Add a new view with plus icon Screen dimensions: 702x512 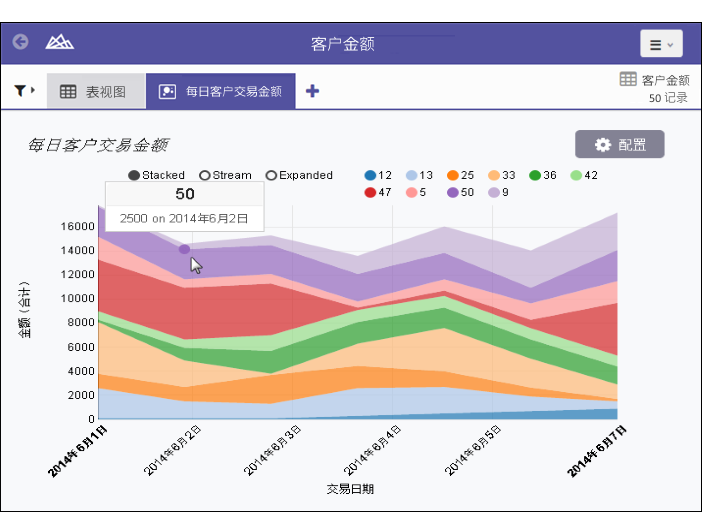coord(312,91)
